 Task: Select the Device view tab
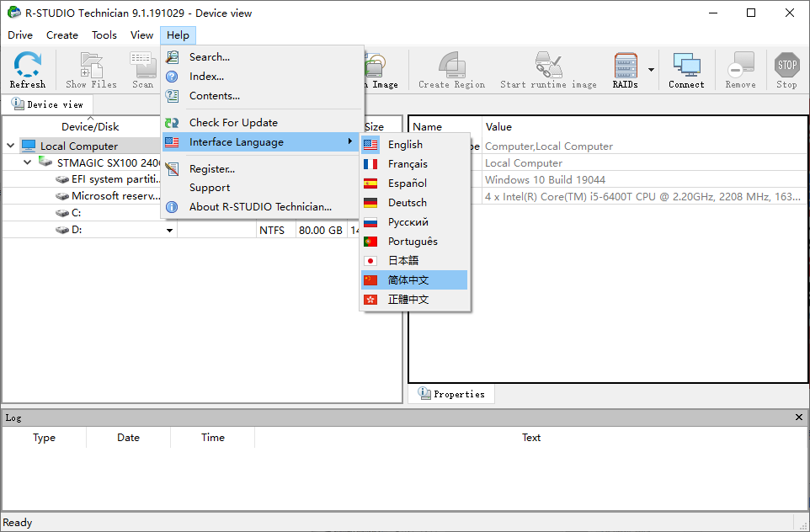pyautogui.click(x=48, y=104)
